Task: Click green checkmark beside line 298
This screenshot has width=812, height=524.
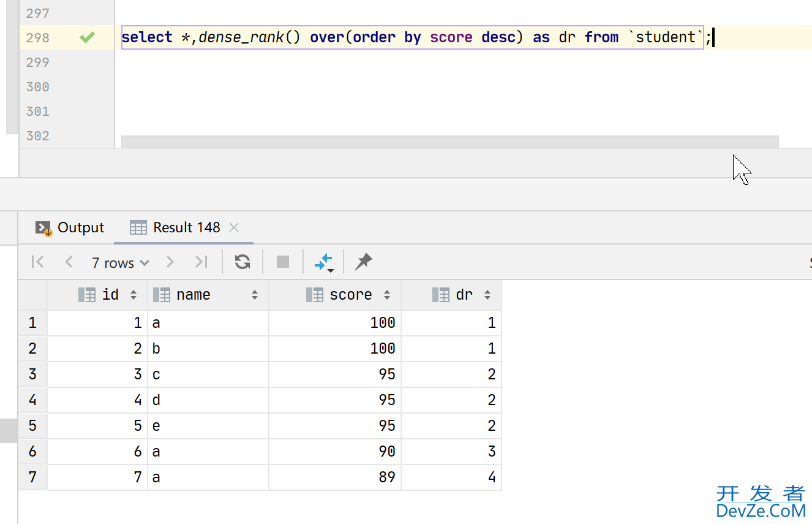Action: [x=88, y=37]
